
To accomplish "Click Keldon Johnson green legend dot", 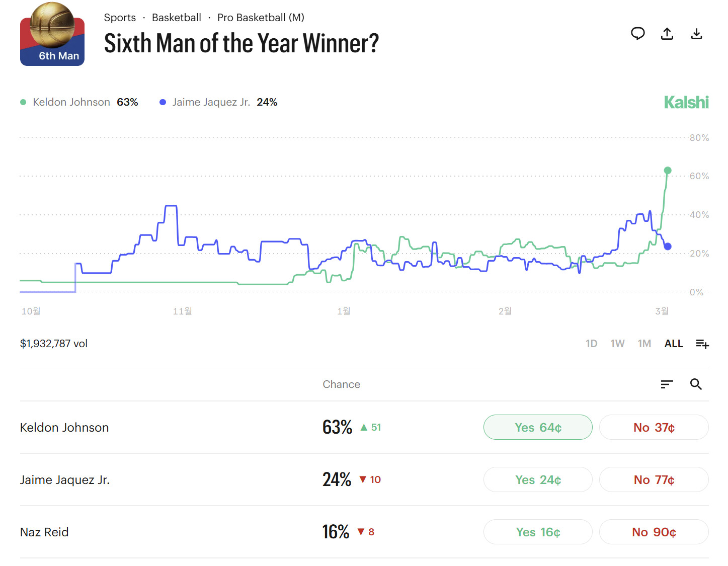I will click(23, 102).
